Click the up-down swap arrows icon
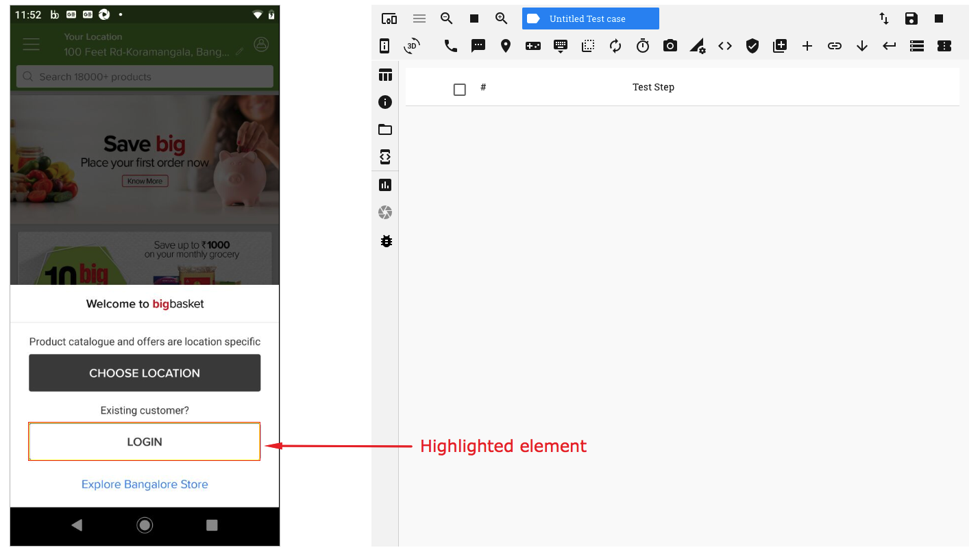 [x=884, y=19]
